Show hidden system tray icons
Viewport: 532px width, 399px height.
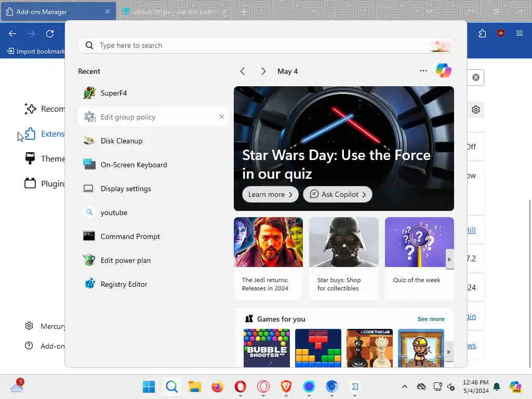tap(404, 387)
